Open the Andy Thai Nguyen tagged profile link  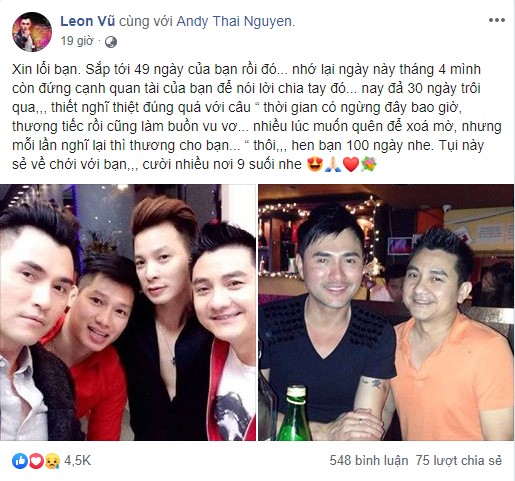coord(235,21)
